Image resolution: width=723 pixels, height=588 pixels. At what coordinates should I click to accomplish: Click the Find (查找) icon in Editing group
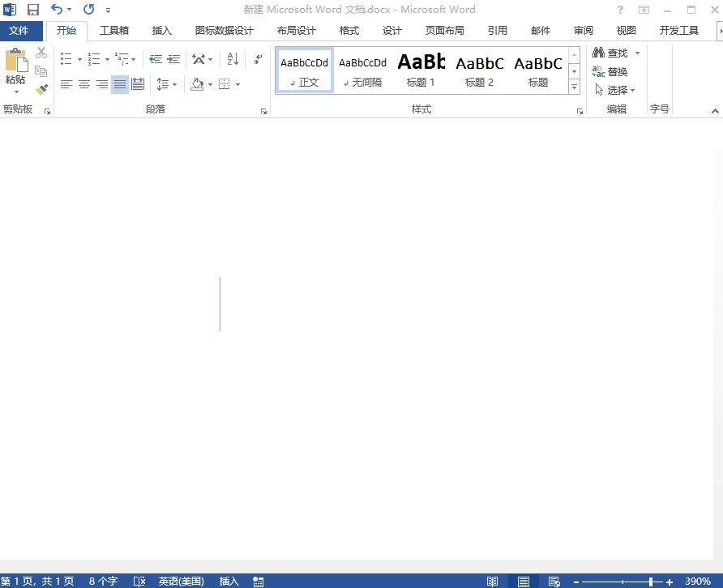pos(612,52)
